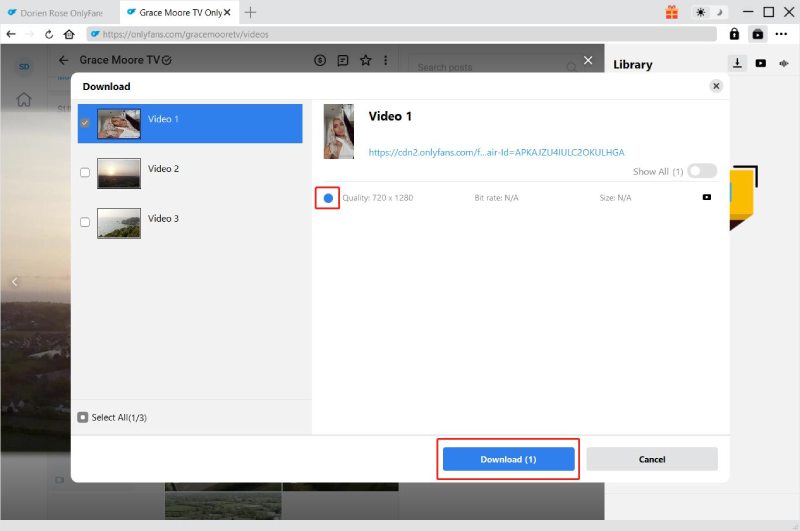
Task: Click the lock icon beside address bar
Action: point(734,34)
